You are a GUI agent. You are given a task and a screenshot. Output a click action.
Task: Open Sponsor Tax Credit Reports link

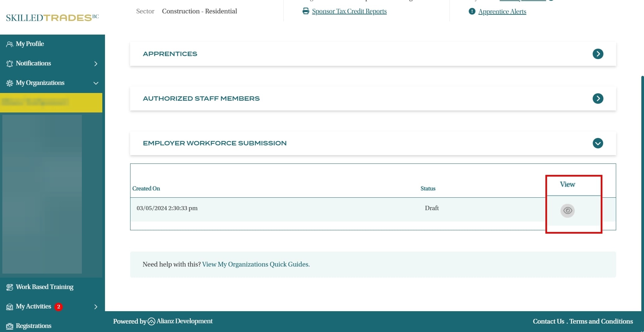click(349, 11)
